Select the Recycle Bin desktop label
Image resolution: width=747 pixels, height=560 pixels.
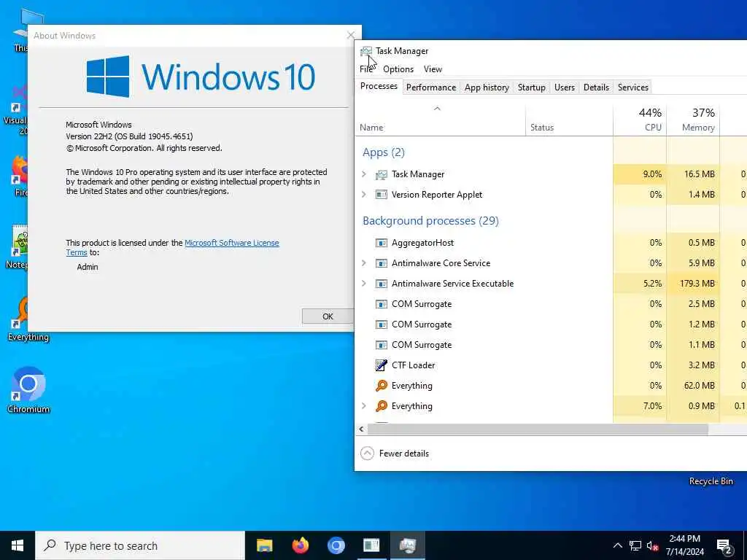pyautogui.click(x=711, y=481)
